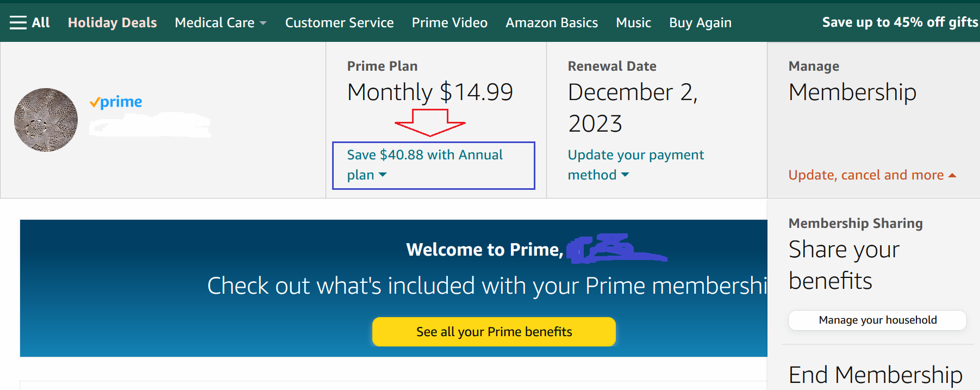
Task: Click Share your benefits heading
Action: pos(844,265)
